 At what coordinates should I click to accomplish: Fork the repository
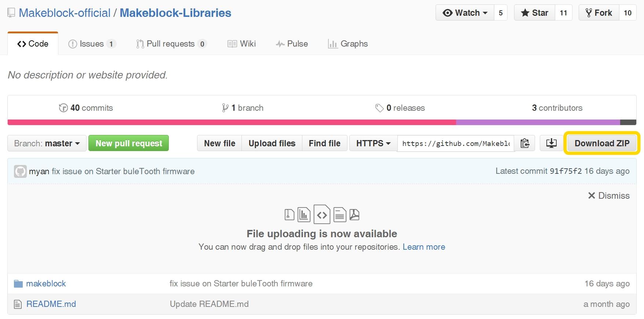599,13
